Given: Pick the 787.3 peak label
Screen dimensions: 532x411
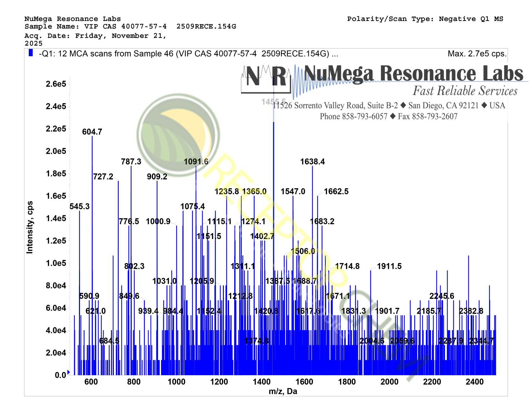Looking at the screenshot, I should (131, 161).
